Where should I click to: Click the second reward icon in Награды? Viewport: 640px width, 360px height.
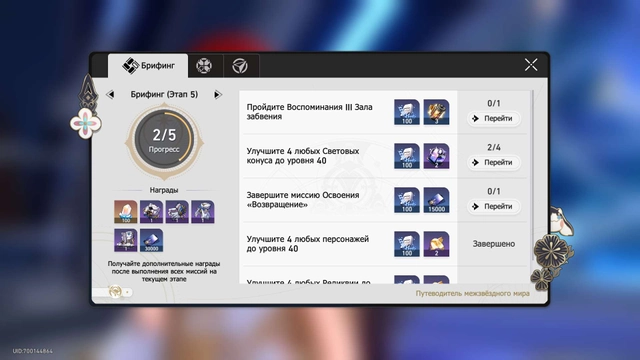click(x=151, y=211)
